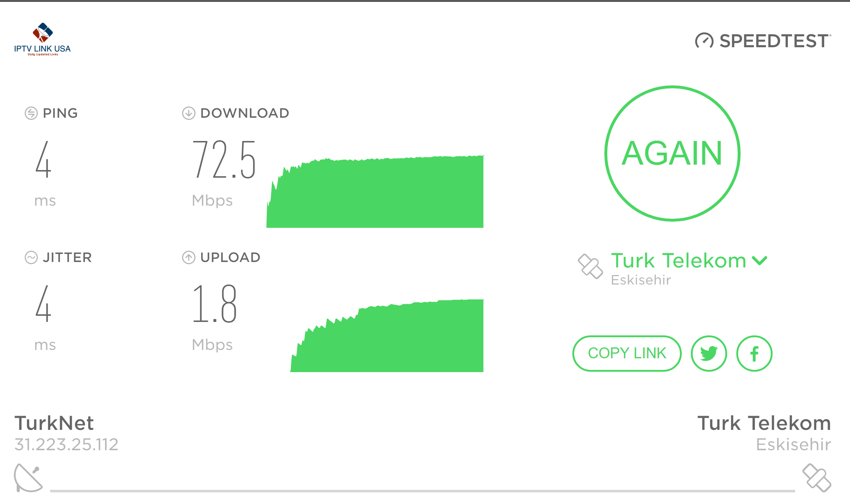Click the satellite dish icon at bottom left
Image resolution: width=850 pixels, height=504 pixels.
pyautogui.click(x=28, y=477)
